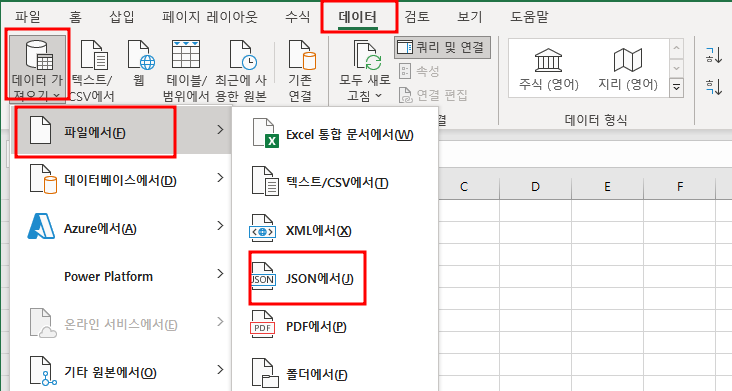
Task: Click the 속성 (Properties) button
Action: click(x=419, y=71)
